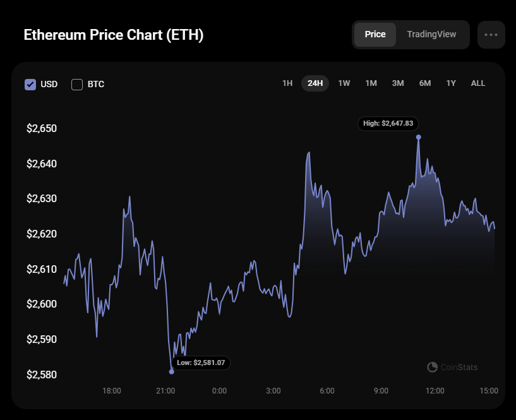The height and width of the screenshot is (420, 516).
Task: Click the CoinStats pie logo icon
Action: pos(433,367)
